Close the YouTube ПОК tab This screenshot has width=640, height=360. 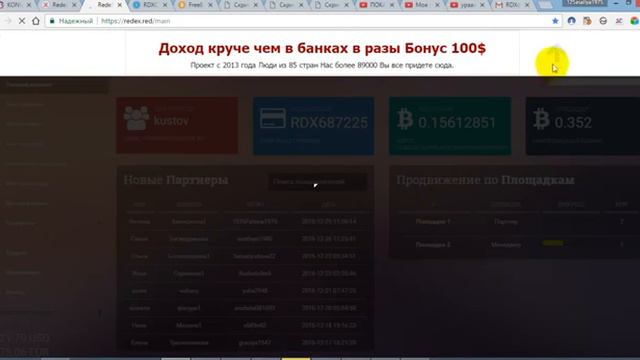click(x=391, y=5)
